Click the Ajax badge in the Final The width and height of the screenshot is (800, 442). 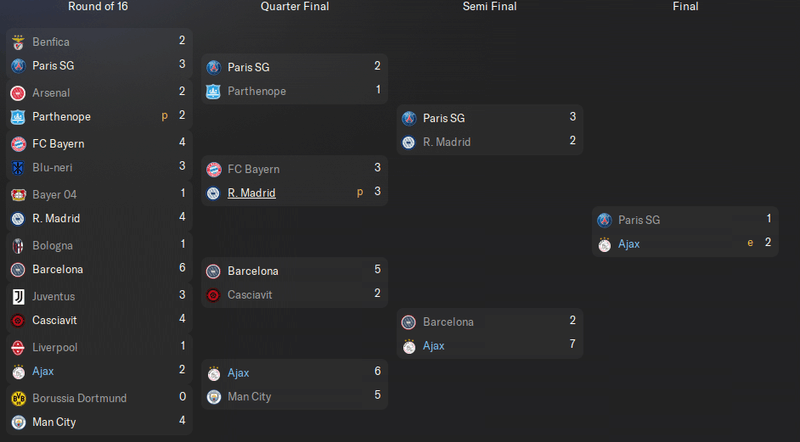605,244
